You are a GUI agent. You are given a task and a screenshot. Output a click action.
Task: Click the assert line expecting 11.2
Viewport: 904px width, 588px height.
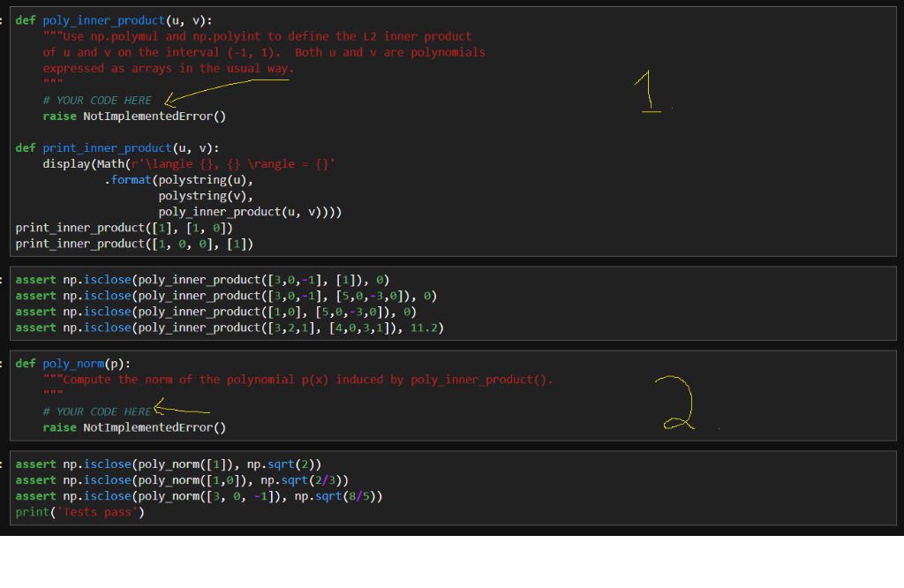pos(230,327)
